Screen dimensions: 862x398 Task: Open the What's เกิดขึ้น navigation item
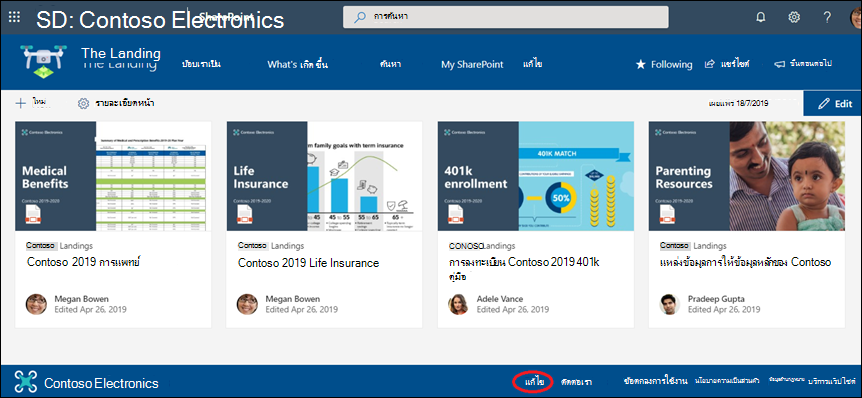297,64
